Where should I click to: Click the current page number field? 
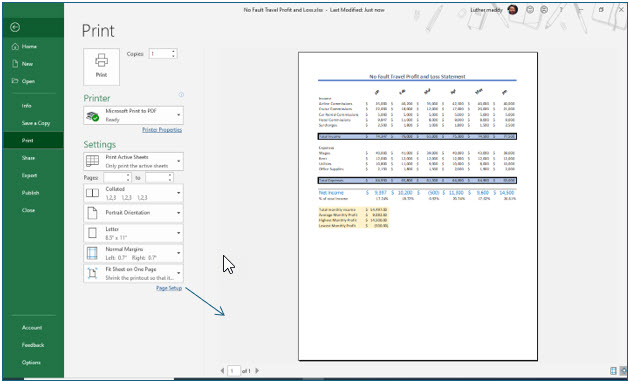click(x=233, y=371)
